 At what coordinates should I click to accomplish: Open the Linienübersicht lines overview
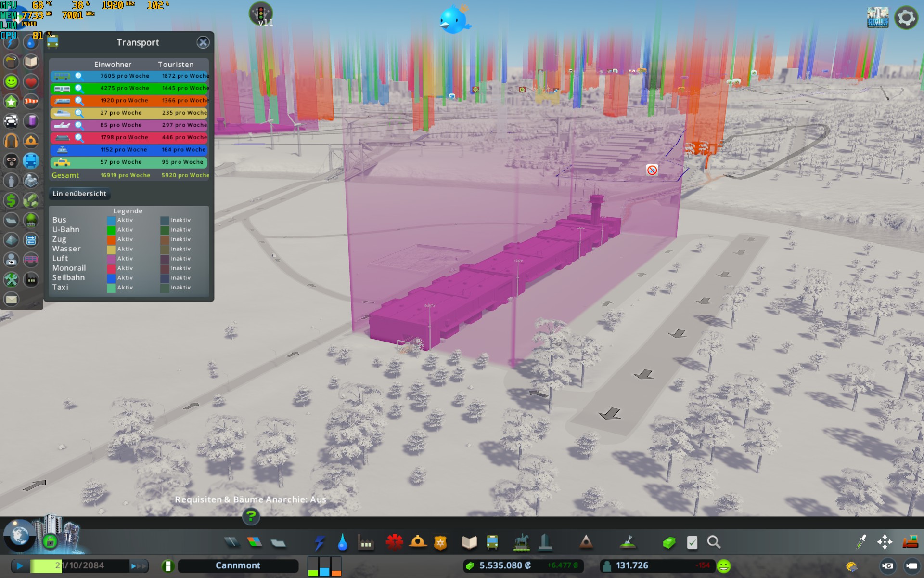coord(79,194)
